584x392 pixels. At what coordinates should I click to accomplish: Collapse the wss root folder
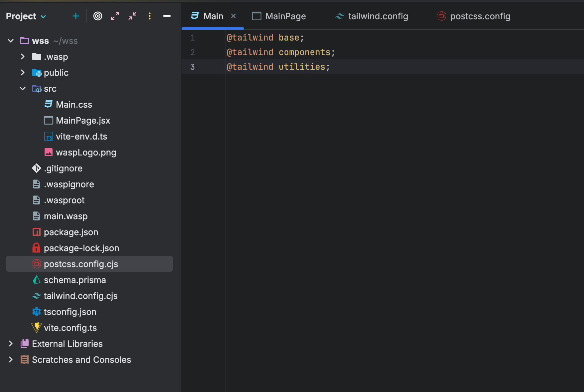tap(11, 41)
